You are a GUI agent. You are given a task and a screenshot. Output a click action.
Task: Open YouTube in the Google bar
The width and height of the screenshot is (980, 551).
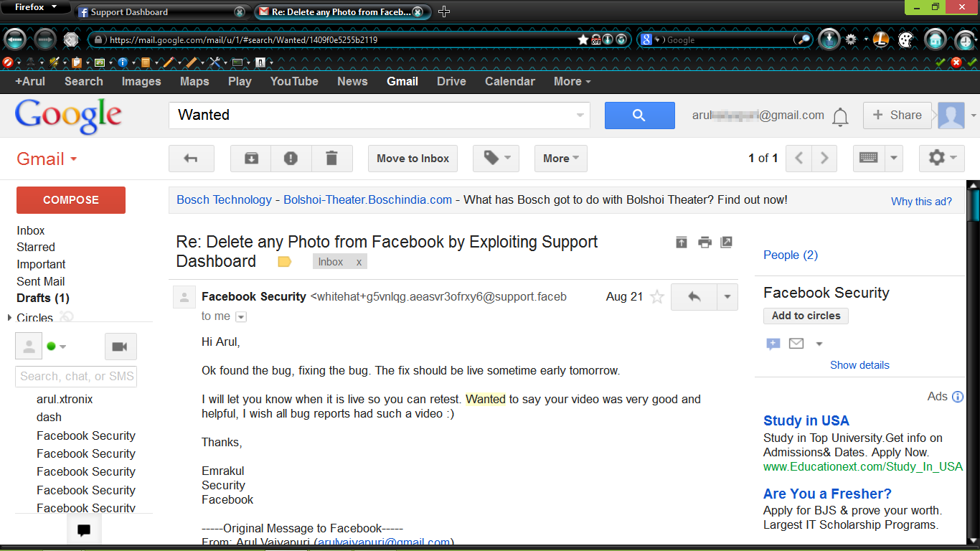[294, 82]
